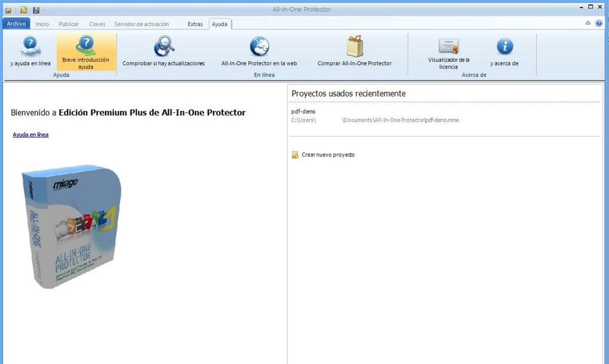
Task: Collapse the ribbon with the up chevron
Action: point(588,23)
